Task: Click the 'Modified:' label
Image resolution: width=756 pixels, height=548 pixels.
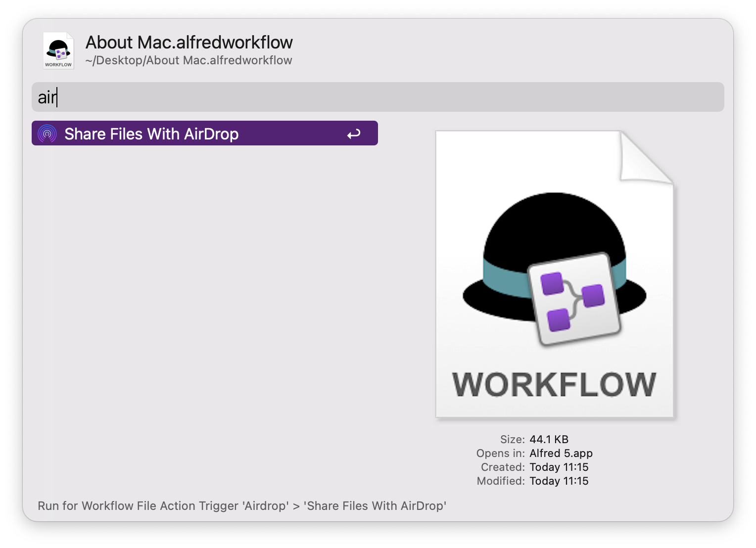Action: coord(500,481)
